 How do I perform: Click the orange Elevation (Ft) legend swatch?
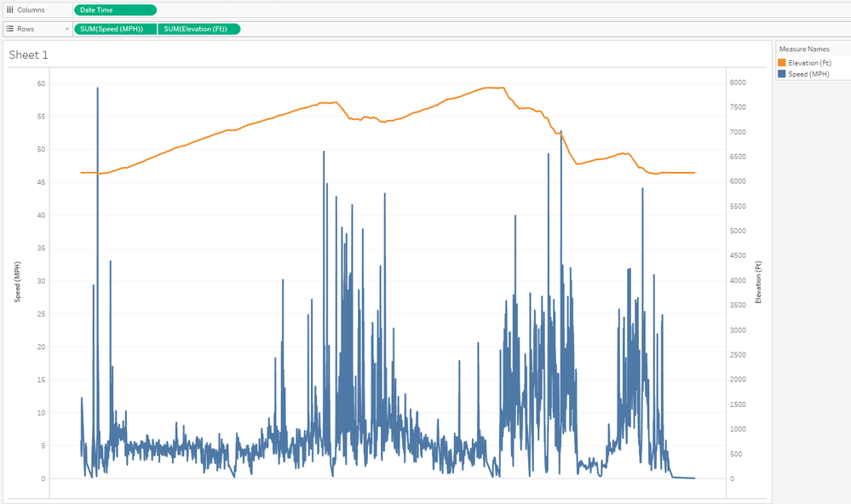click(781, 63)
